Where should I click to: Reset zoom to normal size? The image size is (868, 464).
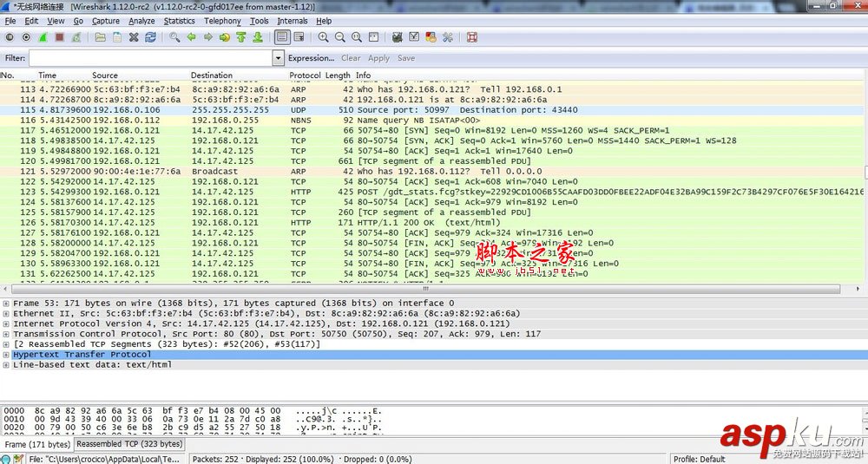coord(357,37)
